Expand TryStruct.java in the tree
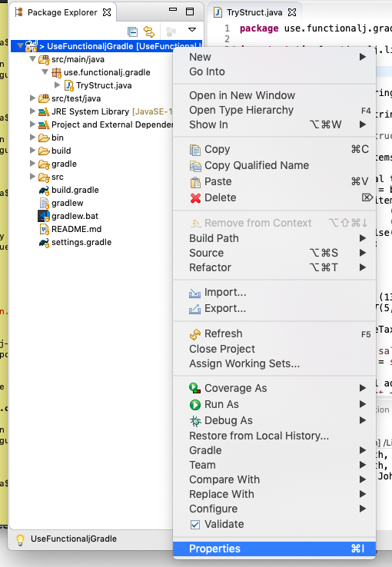Image resolution: width=392 pixels, height=567 pixels. [x=57, y=85]
